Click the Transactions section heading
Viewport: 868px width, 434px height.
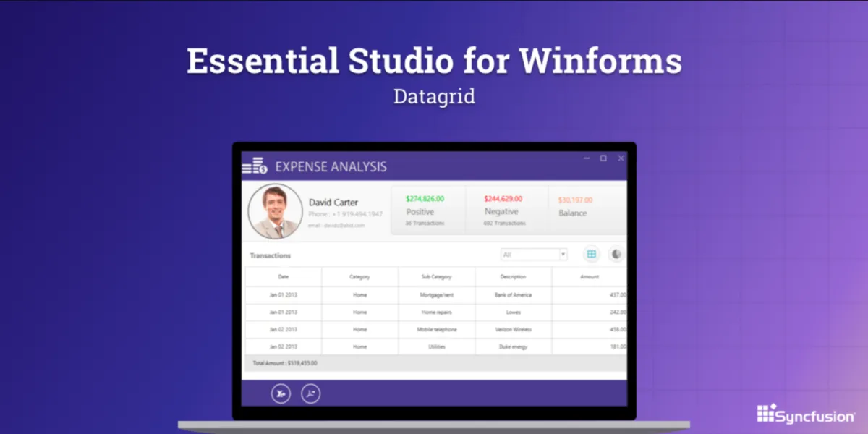tap(271, 255)
